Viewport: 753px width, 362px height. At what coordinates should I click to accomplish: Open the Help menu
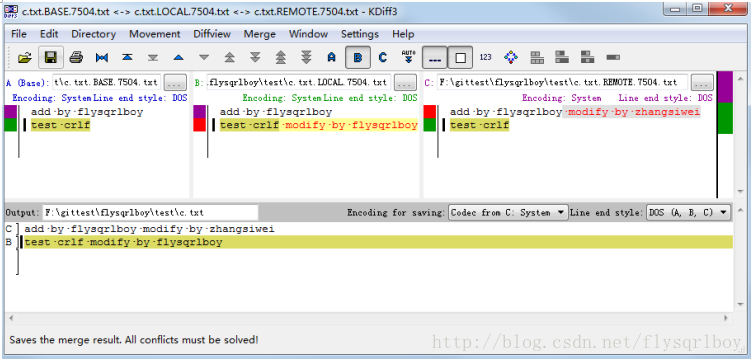click(x=403, y=34)
